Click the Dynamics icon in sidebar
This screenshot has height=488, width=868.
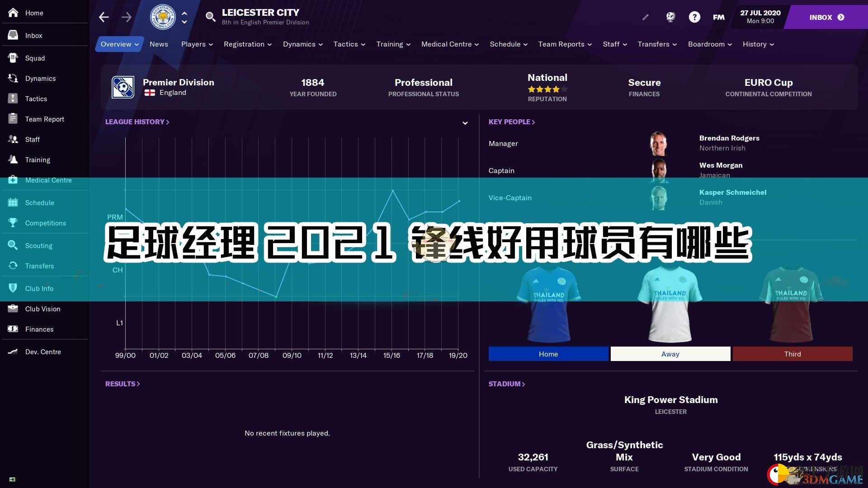[13, 78]
